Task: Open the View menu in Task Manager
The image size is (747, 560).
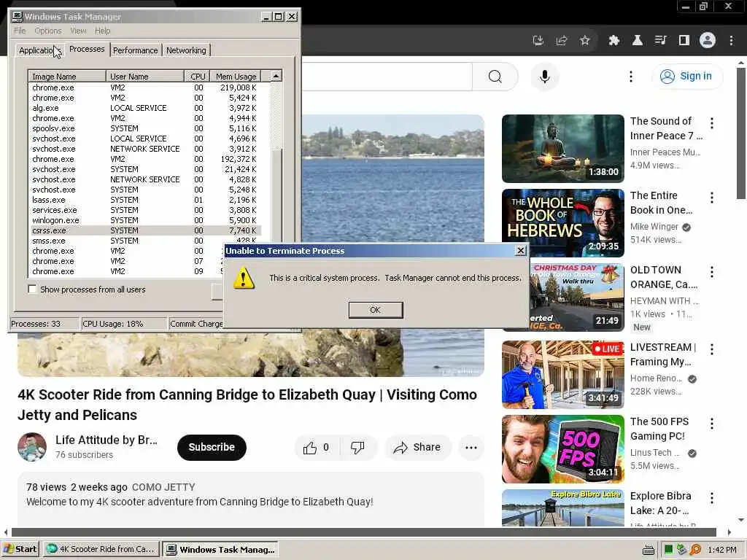Action: tap(79, 31)
